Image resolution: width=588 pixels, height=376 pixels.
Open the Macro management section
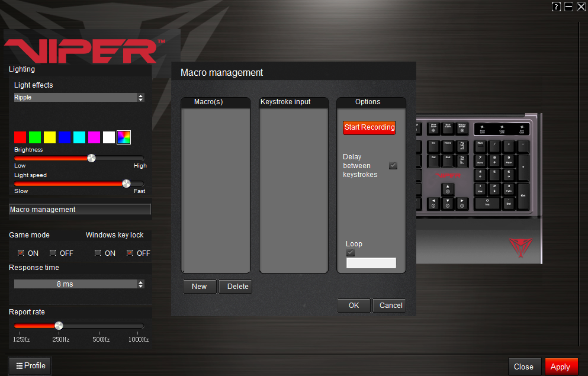[79, 210]
